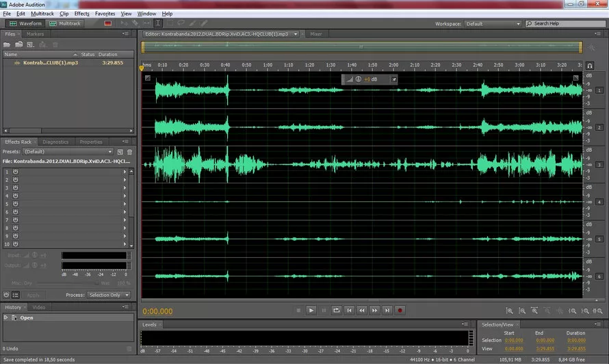Toggle power for effect slot 5

coord(16,204)
